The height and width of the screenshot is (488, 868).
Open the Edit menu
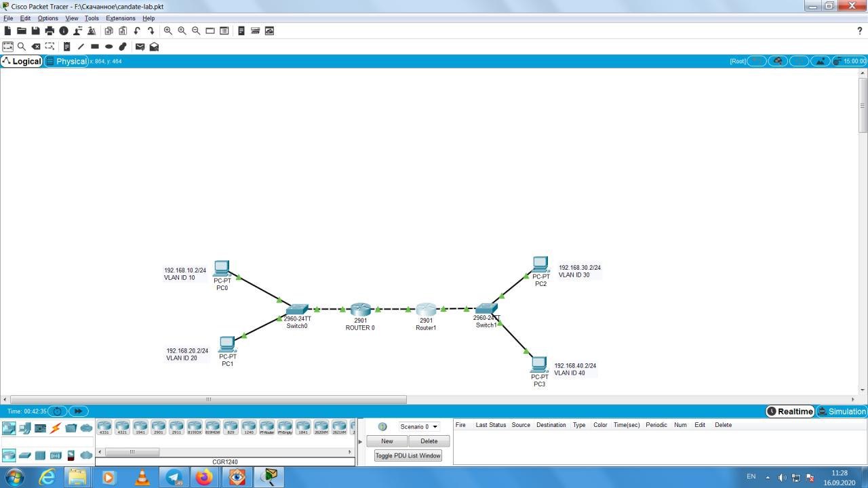coord(25,18)
